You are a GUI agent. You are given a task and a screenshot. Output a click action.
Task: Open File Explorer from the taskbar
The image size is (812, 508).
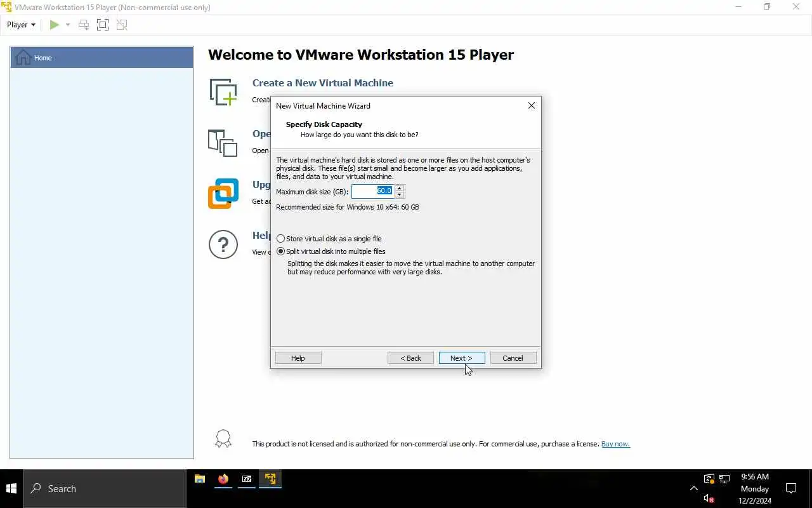pos(200,479)
